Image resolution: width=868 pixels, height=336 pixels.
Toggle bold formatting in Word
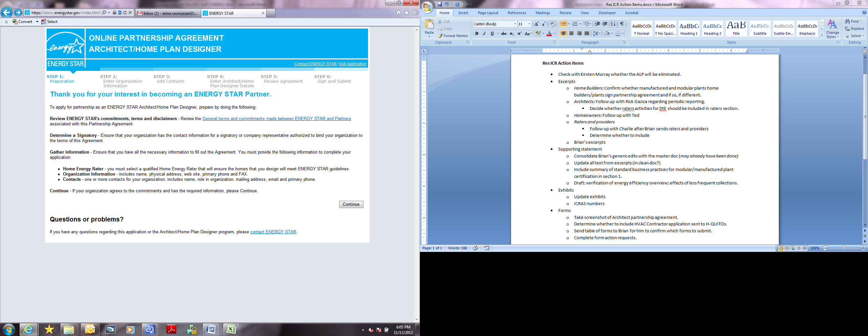coord(477,34)
